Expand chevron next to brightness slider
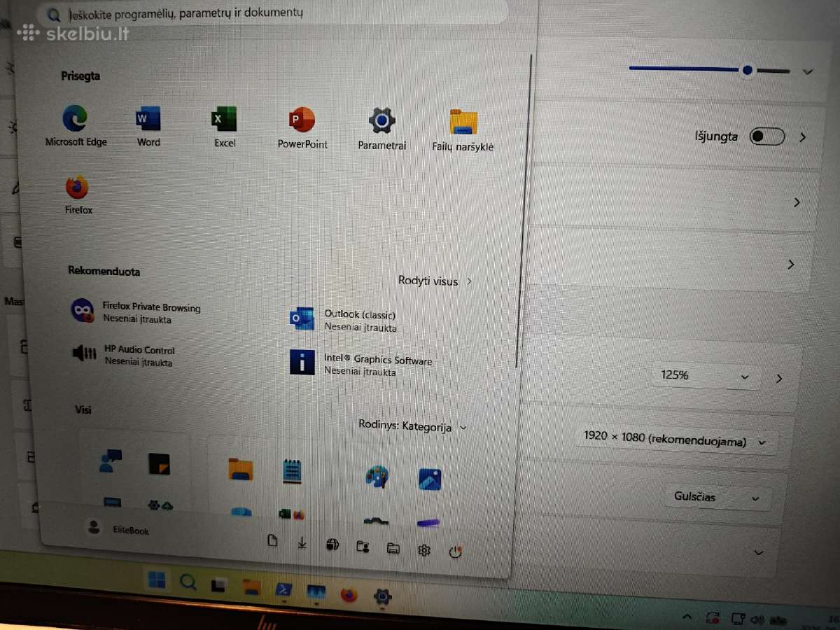Screen dimensions: 840x630 coord(807,71)
